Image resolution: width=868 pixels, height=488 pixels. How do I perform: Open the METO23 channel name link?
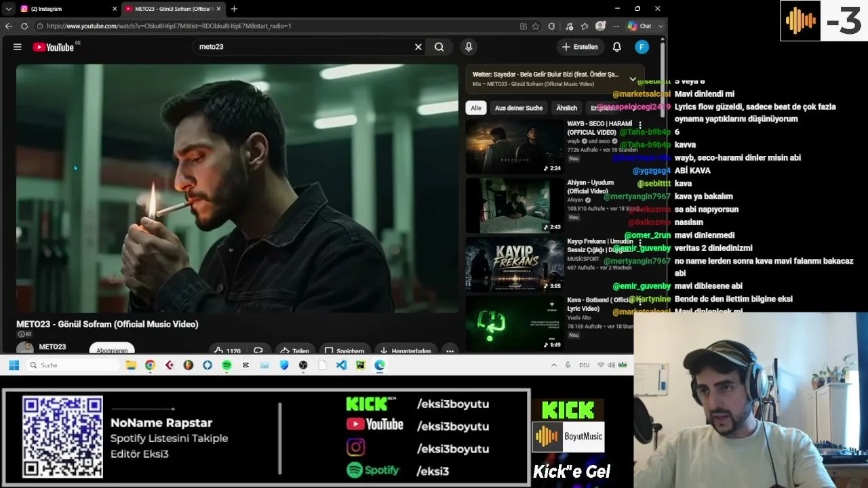[52, 347]
